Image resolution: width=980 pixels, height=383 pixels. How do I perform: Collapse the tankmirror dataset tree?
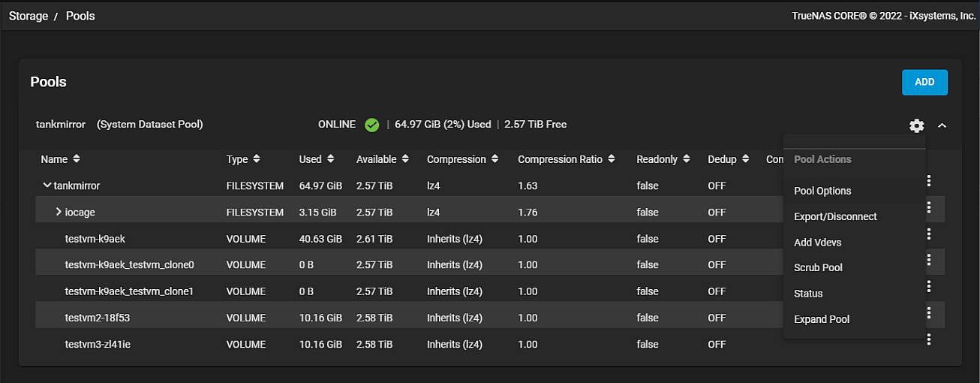[x=47, y=185]
